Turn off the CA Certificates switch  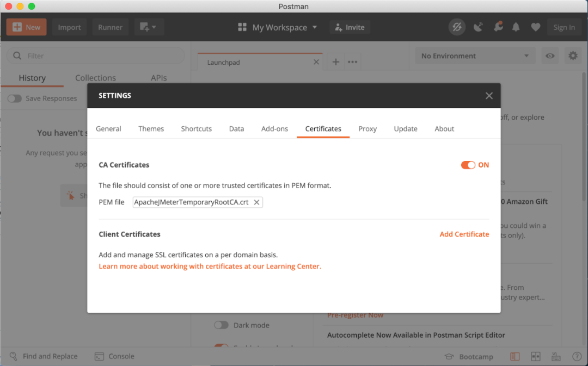click(468, 165)
